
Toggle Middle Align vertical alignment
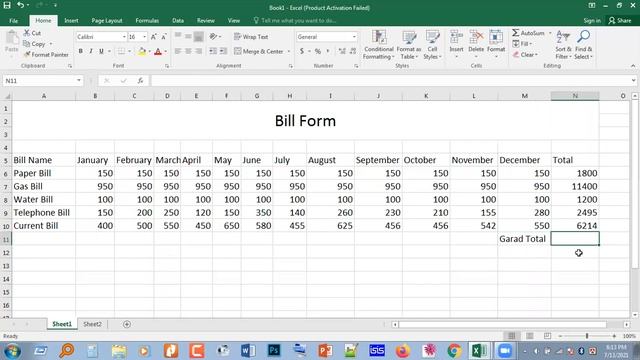(188, 37)
